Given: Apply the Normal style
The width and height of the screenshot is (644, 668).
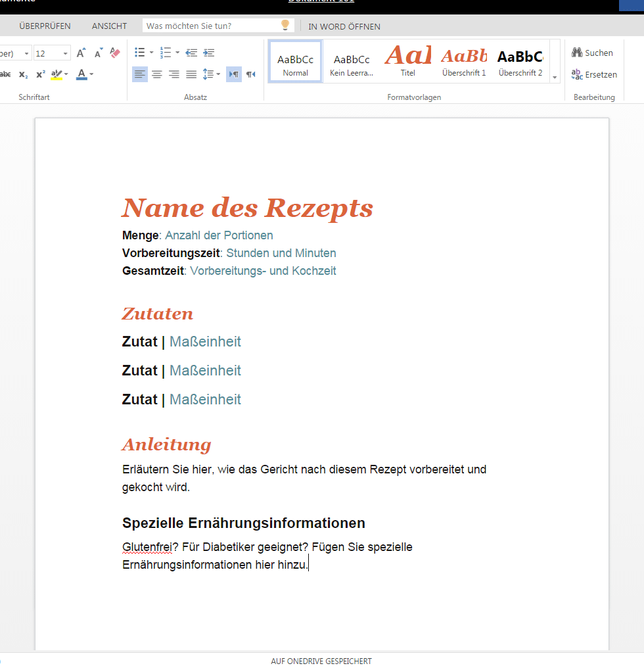Looking at the screenshot, I should 295,62.
